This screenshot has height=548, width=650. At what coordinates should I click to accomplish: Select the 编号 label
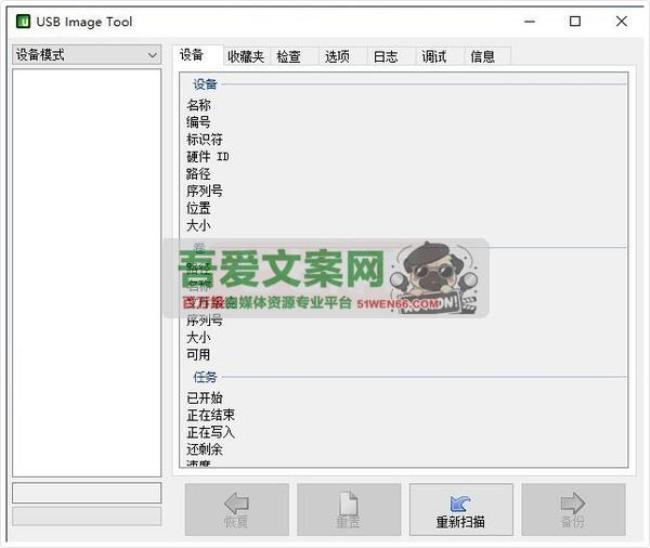tap(199, 122)
